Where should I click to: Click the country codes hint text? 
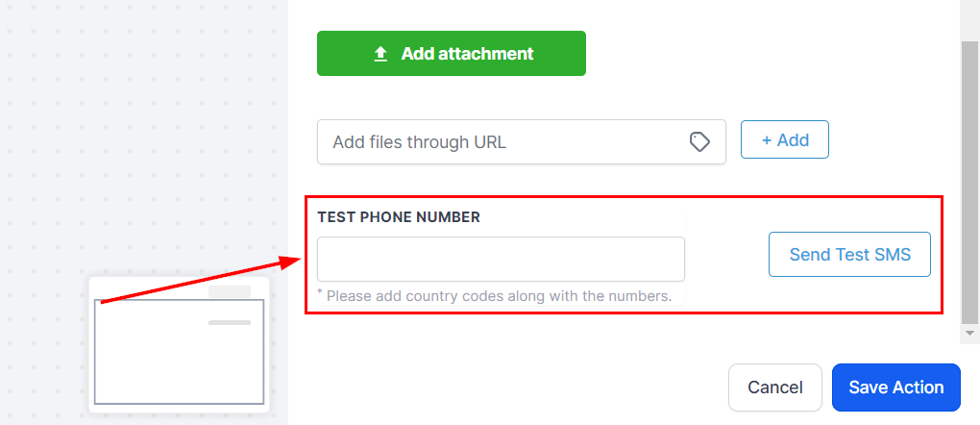click(x=500, y=296)
